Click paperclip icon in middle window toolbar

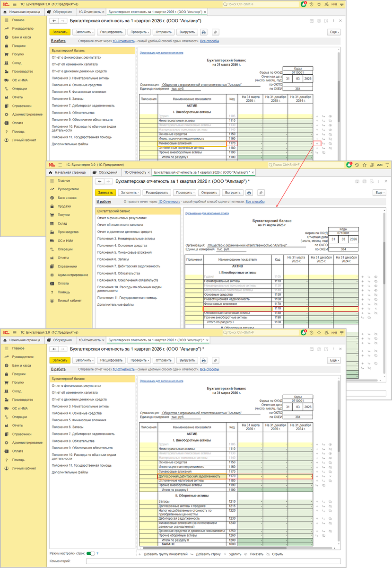point(261,193)
